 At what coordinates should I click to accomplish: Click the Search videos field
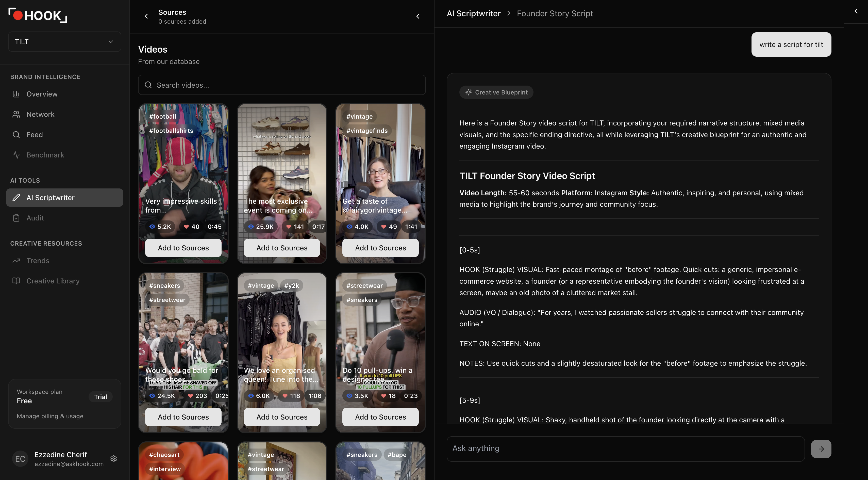click(x=282, y=85)
